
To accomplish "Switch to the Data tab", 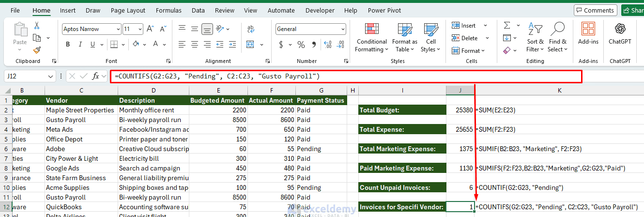I will tap(198, 10).
